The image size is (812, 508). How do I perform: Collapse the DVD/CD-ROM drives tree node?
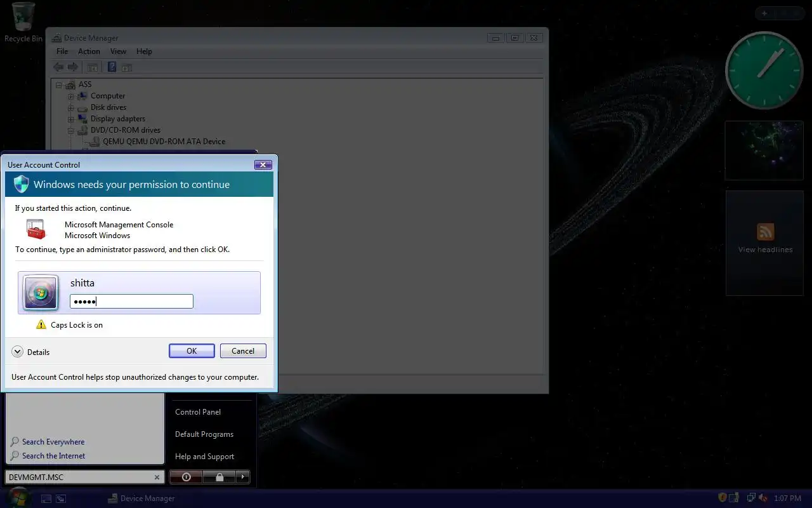click(71, 130)
